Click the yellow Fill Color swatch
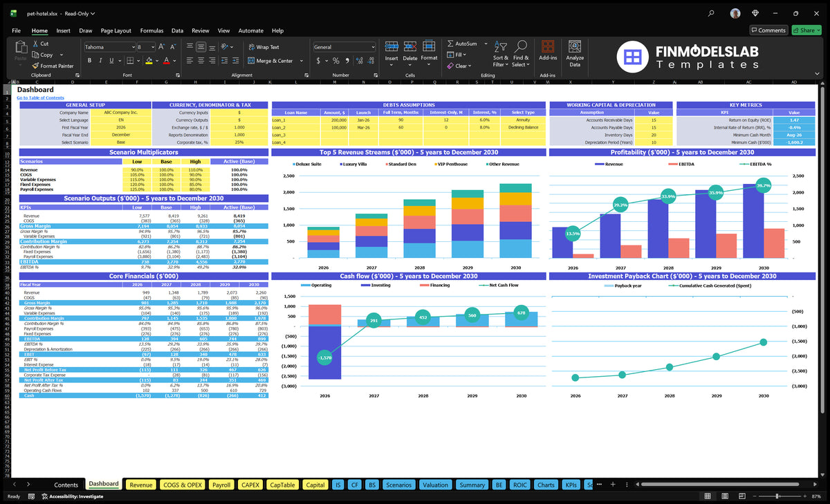The height and width of the screenshot is (504, 830). pos(148,61)
